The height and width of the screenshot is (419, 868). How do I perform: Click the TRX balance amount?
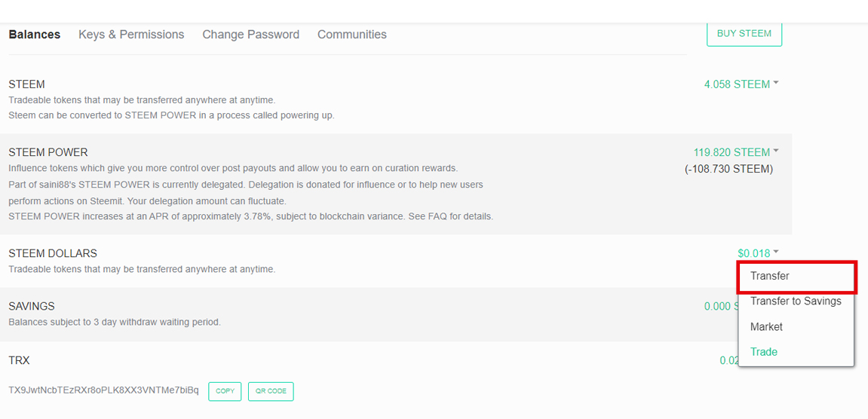(728, 361)
